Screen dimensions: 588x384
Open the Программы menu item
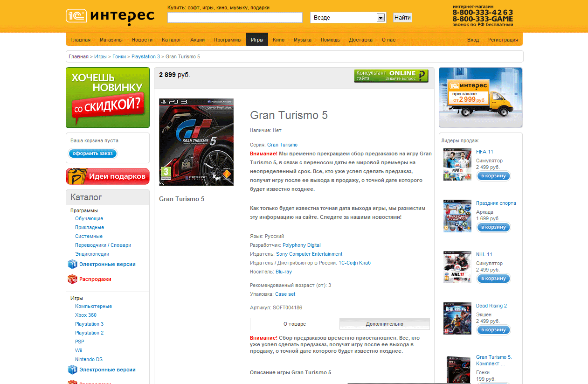click(228, 40)
